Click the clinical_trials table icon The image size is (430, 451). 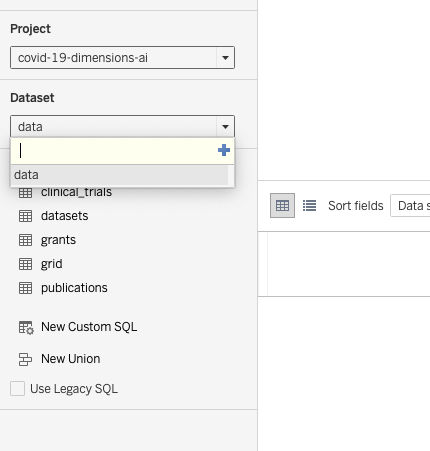tap(26, 192)
